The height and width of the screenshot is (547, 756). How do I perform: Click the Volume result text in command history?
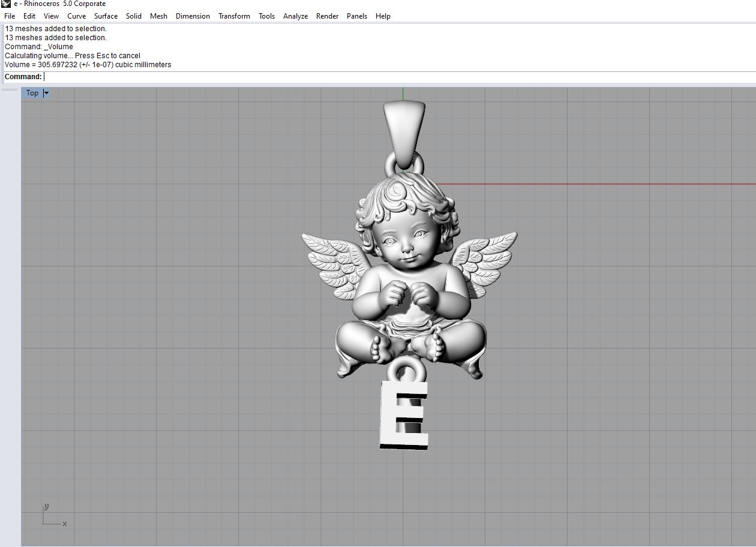coord(88,65)
